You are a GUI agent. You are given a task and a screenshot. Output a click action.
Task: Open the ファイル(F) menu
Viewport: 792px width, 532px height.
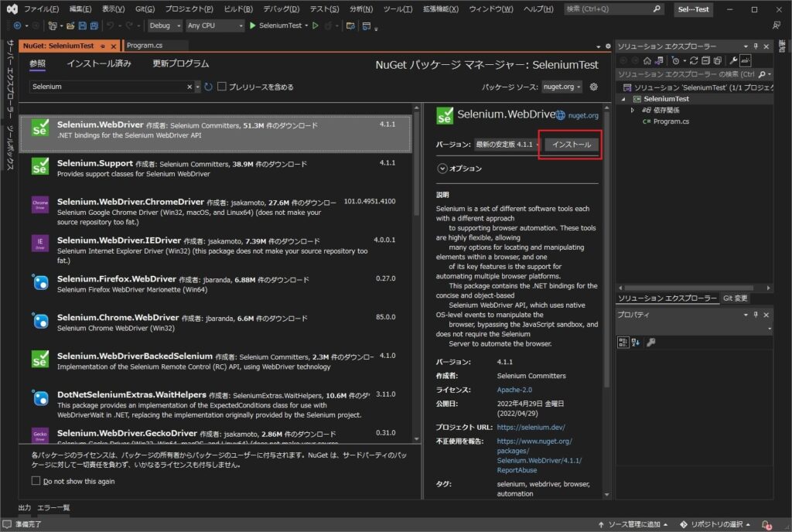coord(42,9)
